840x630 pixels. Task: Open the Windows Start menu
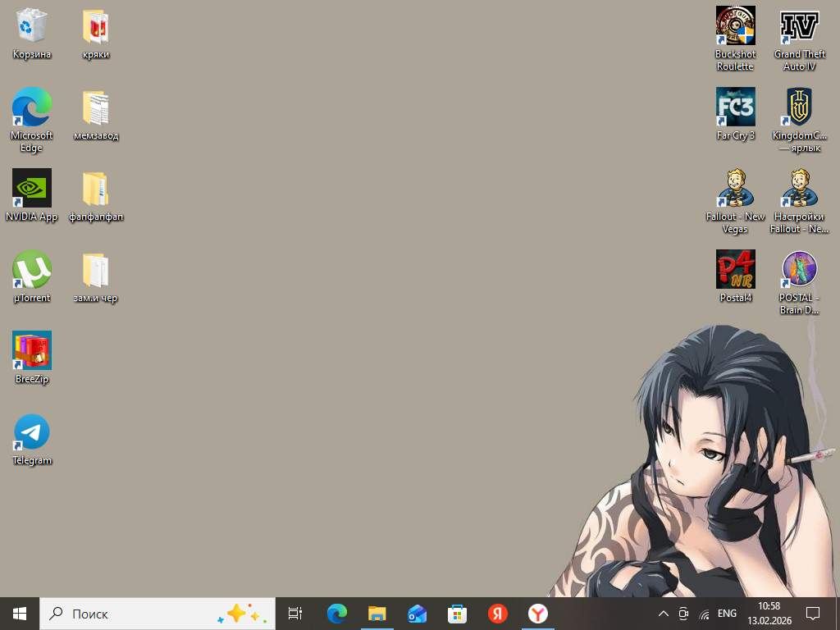(x=20, y=614)
